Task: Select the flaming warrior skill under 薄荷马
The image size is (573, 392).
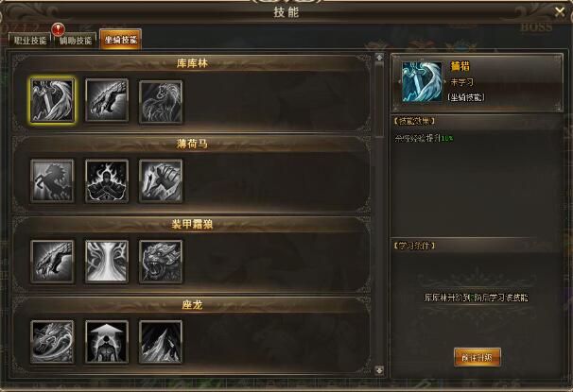Action: point(107,180)
